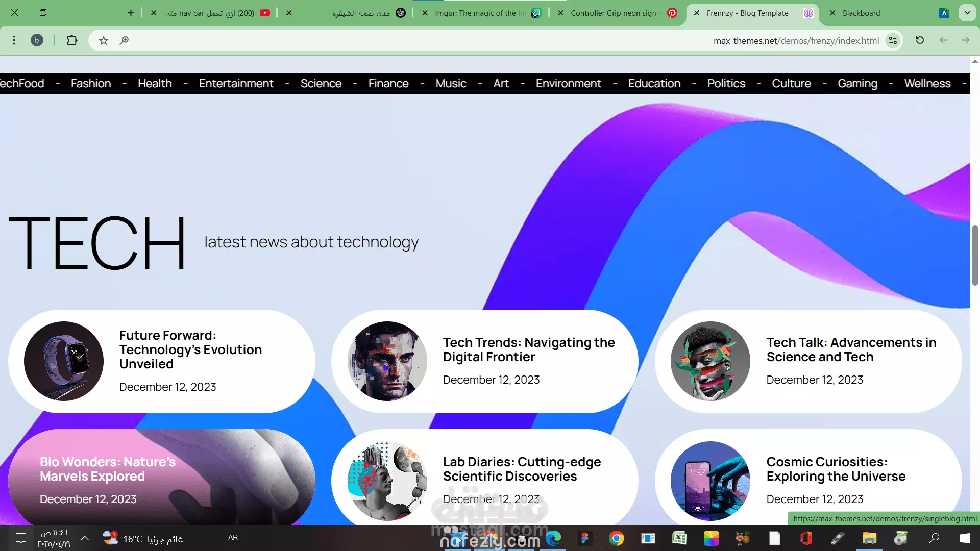Open the site settings tune icon beside URL
Viewport: 980px width, 551px height.
893,40
